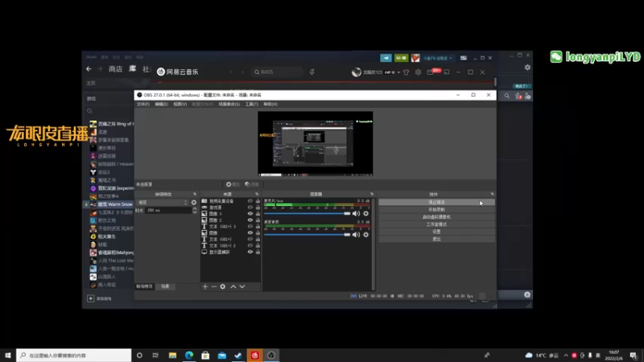Toggle lock on 文本 (GDI+) 3 source
Screen dimensions: 644x362
(258, 227)
